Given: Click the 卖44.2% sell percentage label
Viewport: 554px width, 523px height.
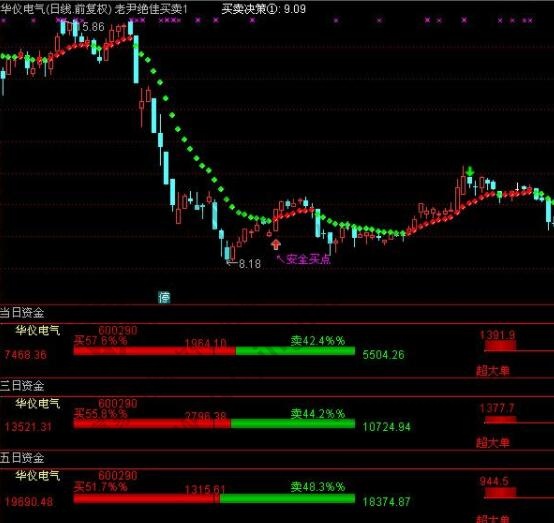Looking at the screenshot, I should pyautogui.click(x=318, y=413).
